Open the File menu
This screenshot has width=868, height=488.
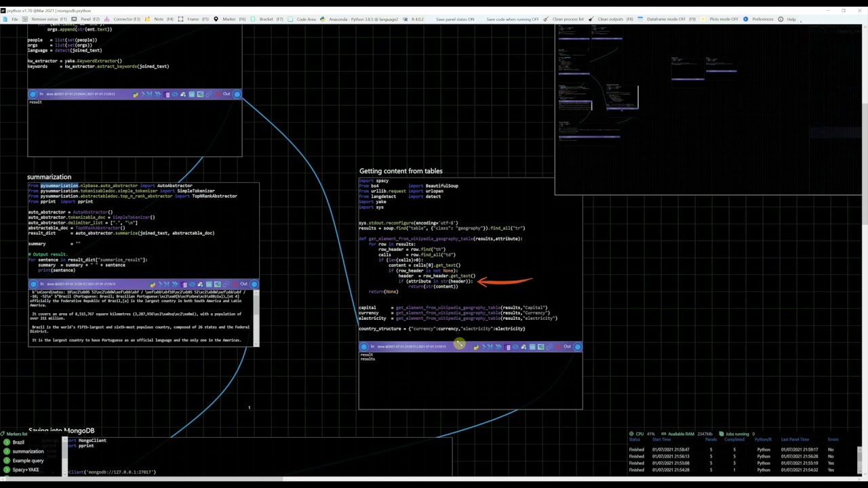[15, 19]
